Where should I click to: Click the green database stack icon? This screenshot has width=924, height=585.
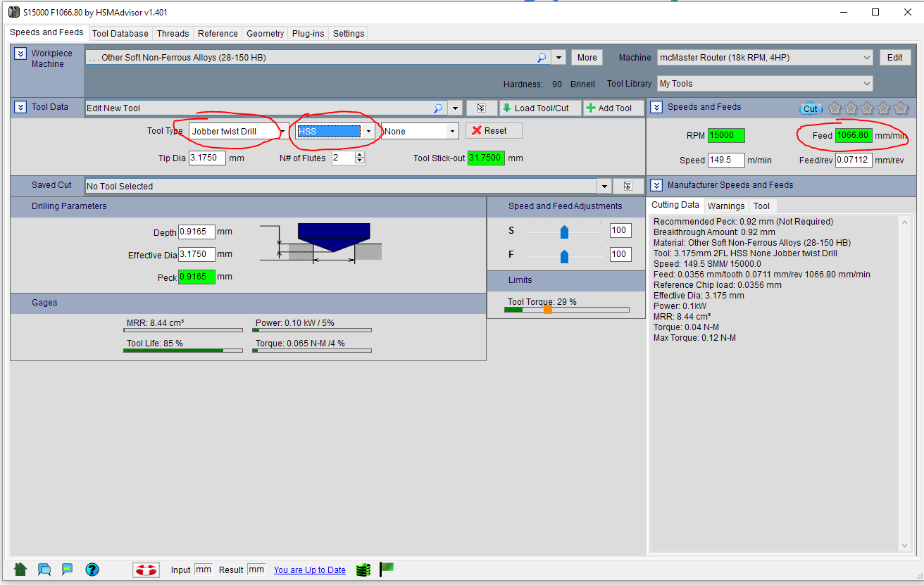point(363,570)
